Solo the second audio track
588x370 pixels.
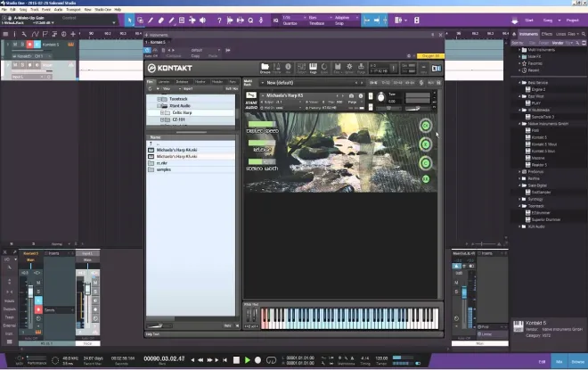[x=22, y=65]
